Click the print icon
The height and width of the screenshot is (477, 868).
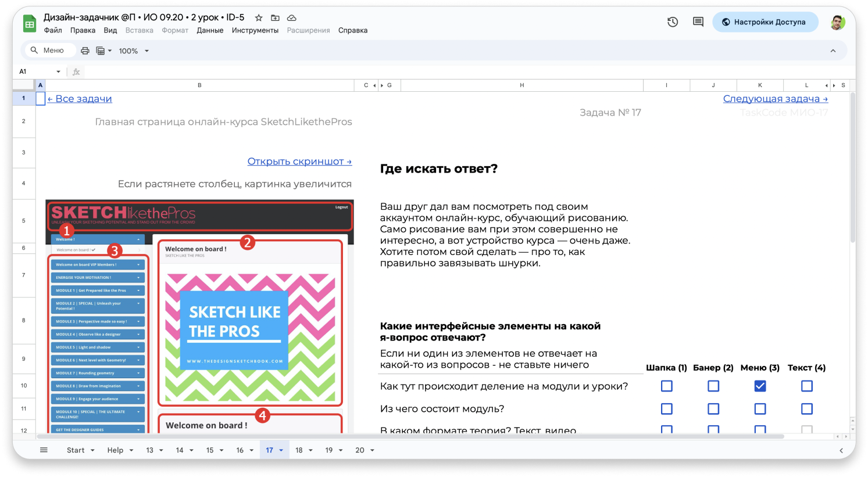point(85,51)
